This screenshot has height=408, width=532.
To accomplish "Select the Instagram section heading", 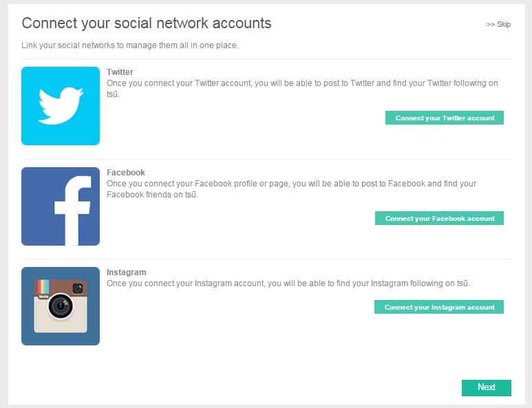I will pos(126,272).
